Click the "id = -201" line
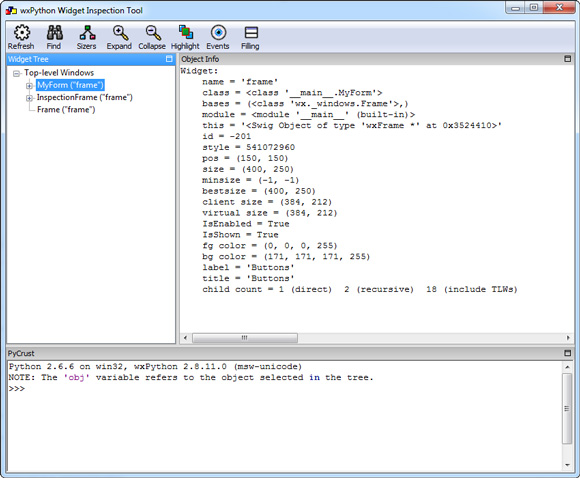 (226, 136)
